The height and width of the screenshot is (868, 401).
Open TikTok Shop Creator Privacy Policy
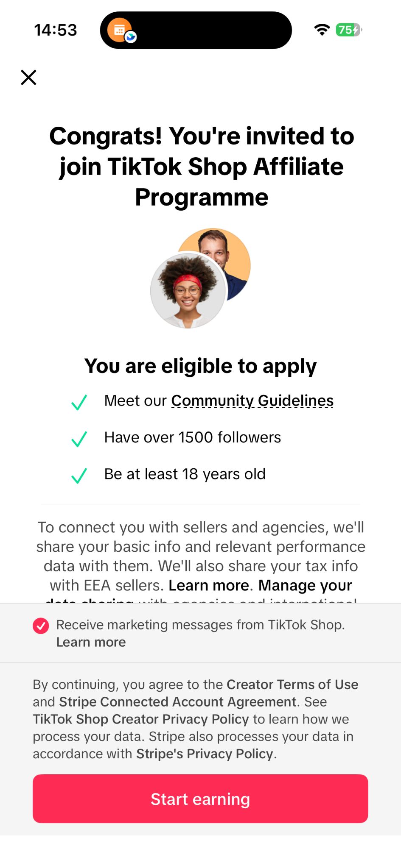pos(141,719)
